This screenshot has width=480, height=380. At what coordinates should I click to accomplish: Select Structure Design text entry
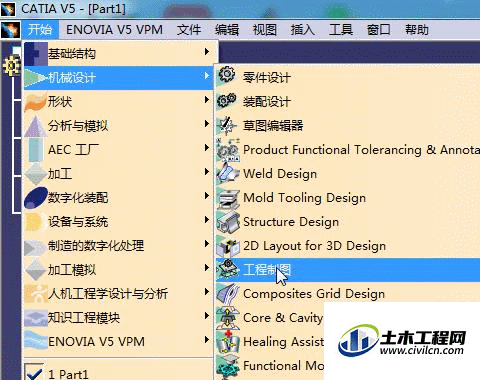(x=291, y=222)
